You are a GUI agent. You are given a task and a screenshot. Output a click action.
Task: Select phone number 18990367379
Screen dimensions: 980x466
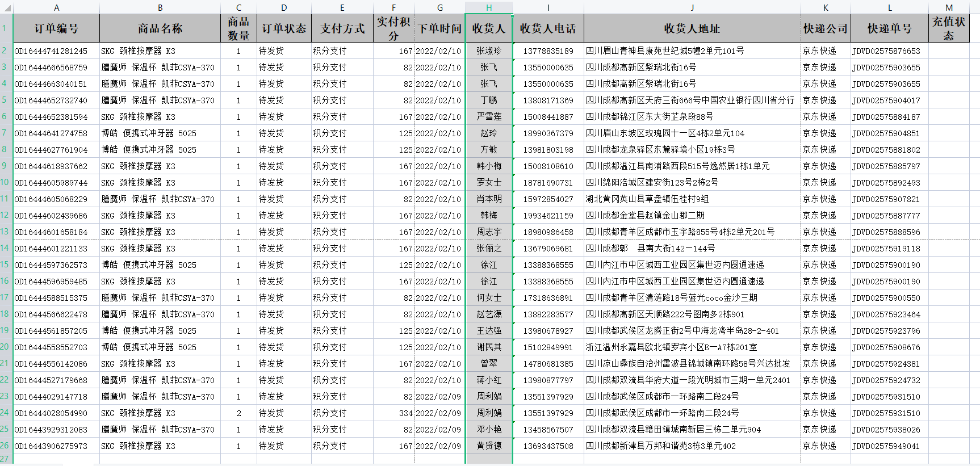click(548, 133)
